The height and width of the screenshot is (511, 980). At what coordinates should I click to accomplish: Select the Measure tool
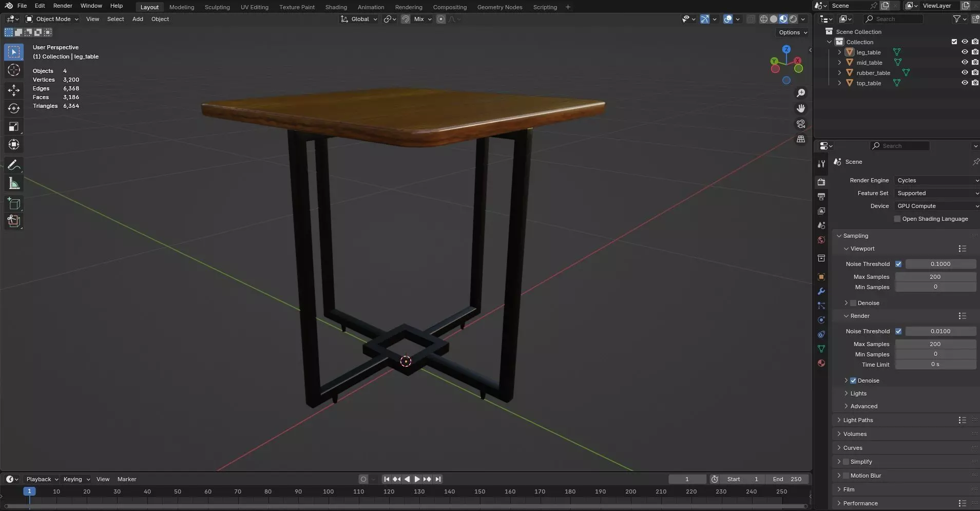(14, 183)
